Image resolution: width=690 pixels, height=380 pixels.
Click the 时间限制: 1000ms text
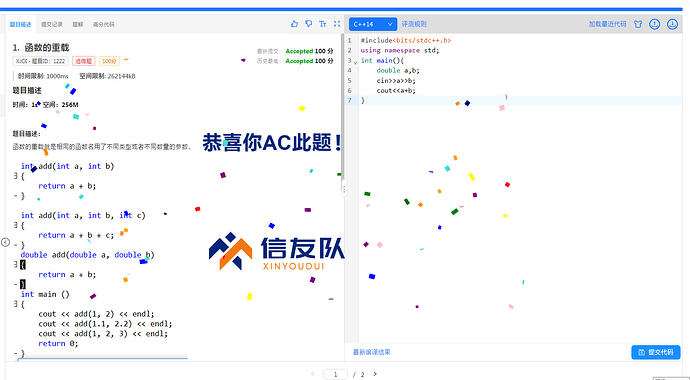coord(43,76)
